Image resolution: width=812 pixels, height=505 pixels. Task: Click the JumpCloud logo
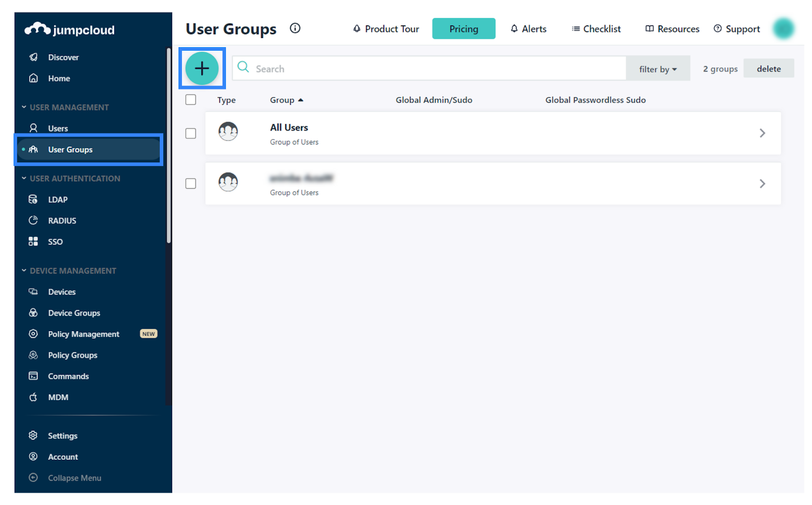click(x=70, y=29)
